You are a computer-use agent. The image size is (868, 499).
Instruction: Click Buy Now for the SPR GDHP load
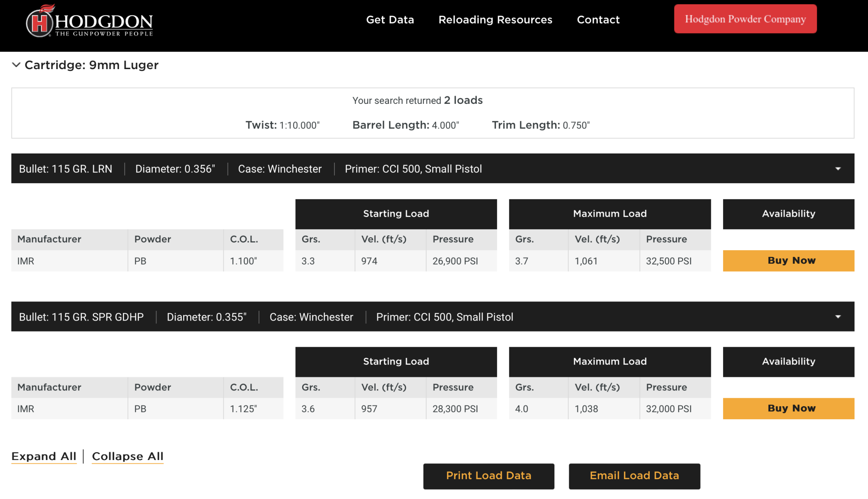pos(788,408)
